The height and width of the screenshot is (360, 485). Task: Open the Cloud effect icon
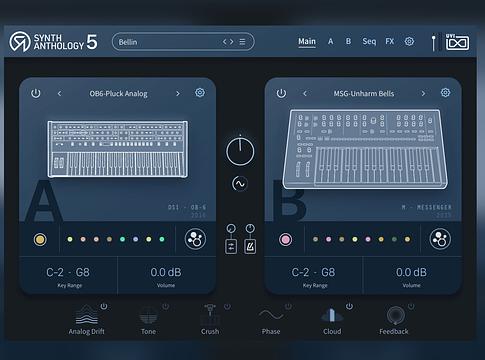[x=332, y=315]
